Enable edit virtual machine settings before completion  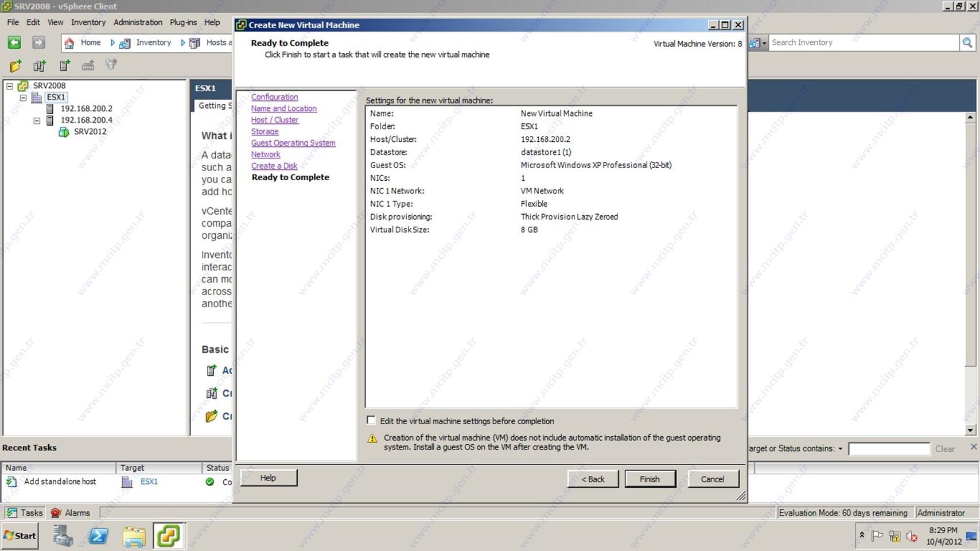pyautogui.click(x=371, y=420)
